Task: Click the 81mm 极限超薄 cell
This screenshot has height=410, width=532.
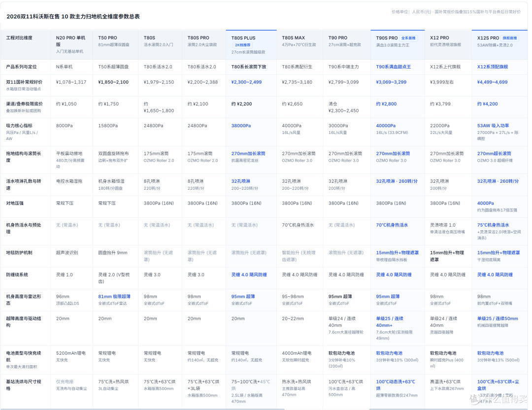Action: click(x=114, y=296)
